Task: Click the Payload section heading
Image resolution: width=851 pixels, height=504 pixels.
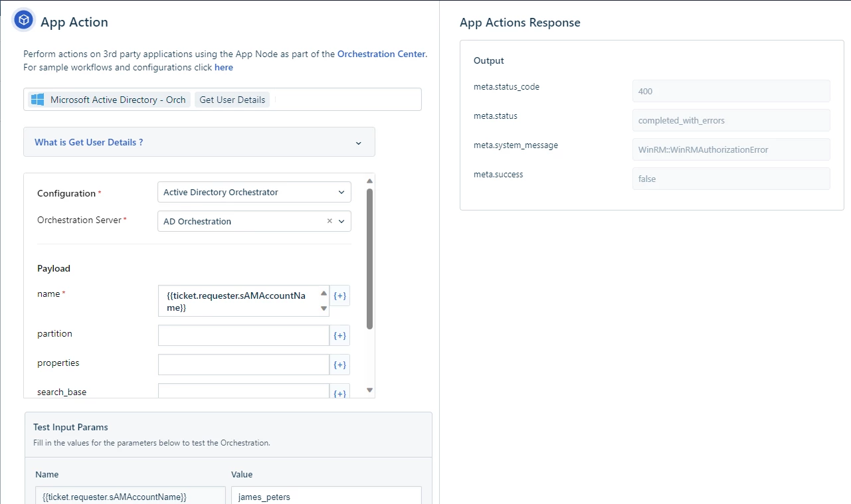Action: coord(54,268)
